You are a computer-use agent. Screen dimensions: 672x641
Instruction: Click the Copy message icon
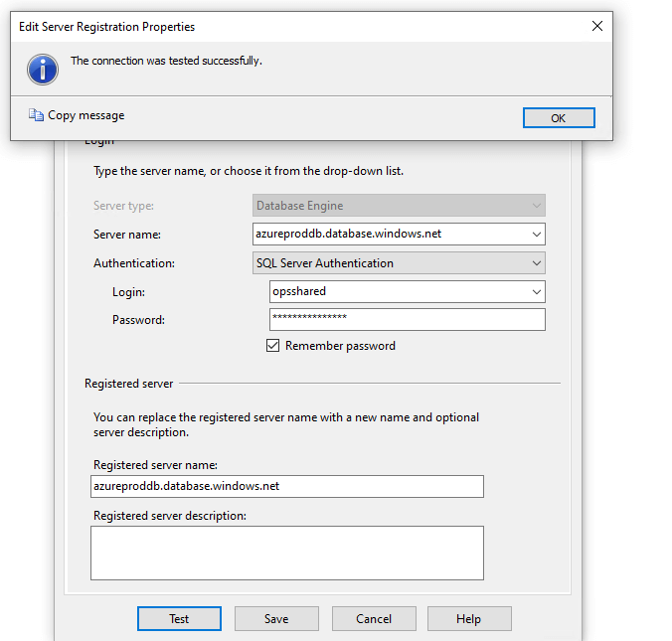36,115
